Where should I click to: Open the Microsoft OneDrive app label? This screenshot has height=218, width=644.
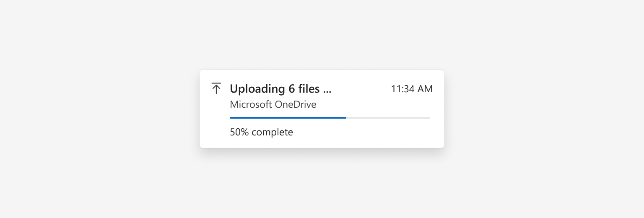tap(273, 104)
